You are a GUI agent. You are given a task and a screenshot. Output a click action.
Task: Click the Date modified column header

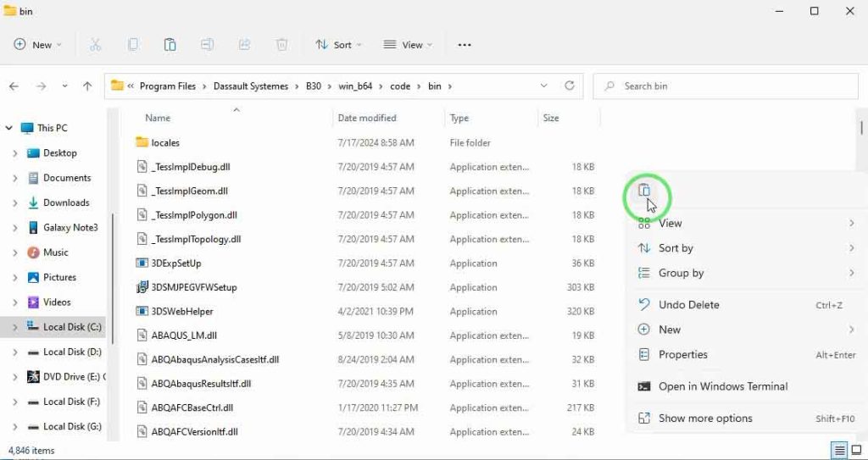pyautogui.click(x=366, y=119)
